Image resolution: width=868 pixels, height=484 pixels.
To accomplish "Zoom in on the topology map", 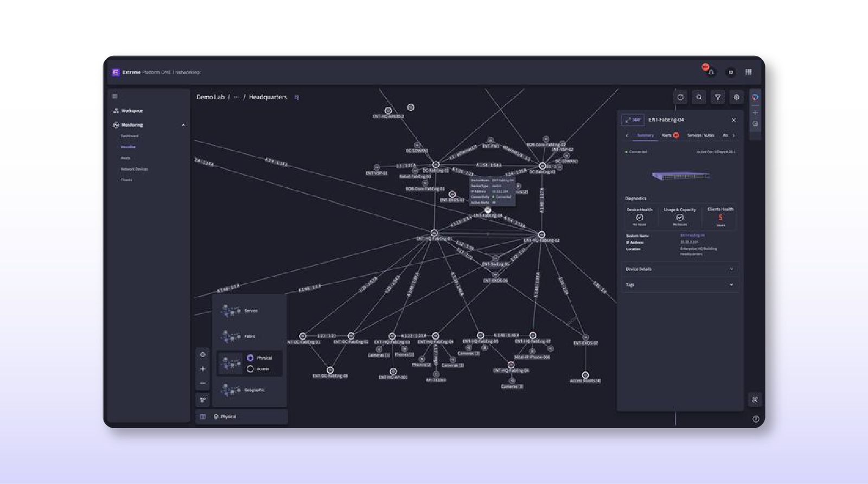I will [203, 369].
